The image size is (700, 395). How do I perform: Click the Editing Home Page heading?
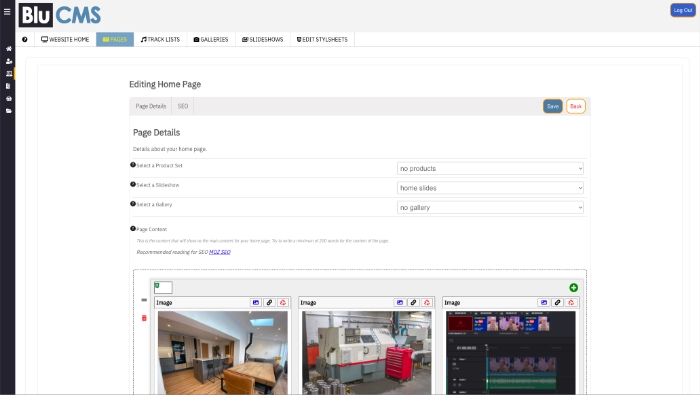pos(165,84)
